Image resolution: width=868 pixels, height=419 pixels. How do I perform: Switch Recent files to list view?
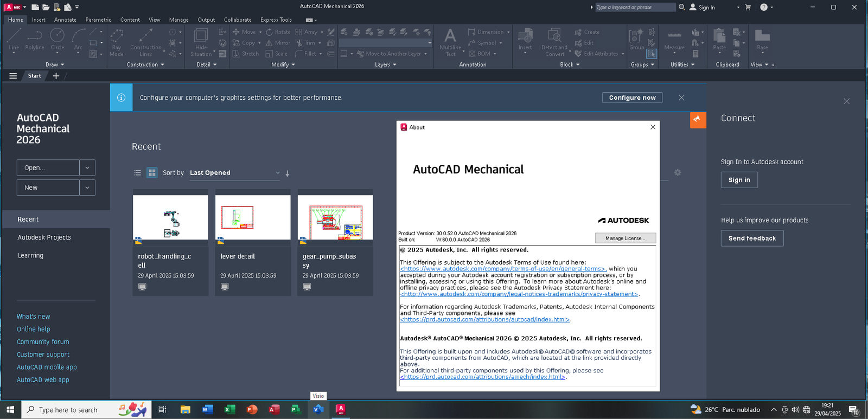point(138,173)
